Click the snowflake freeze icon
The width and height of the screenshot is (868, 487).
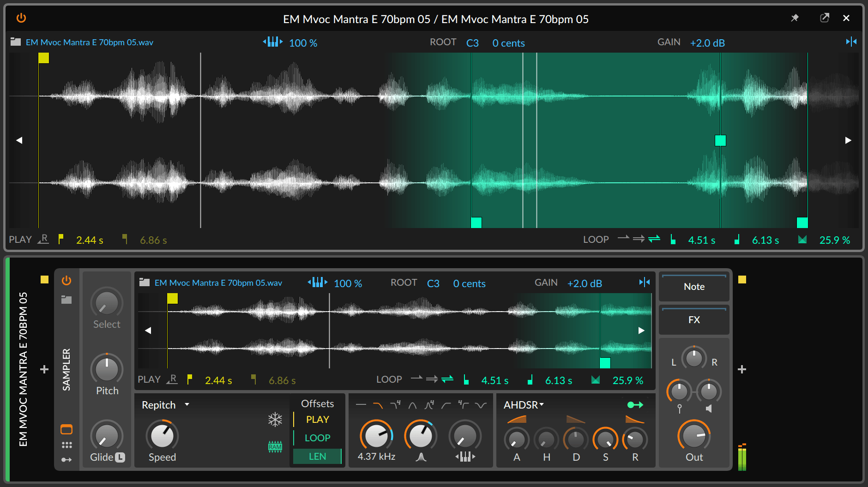pos(275,419)
